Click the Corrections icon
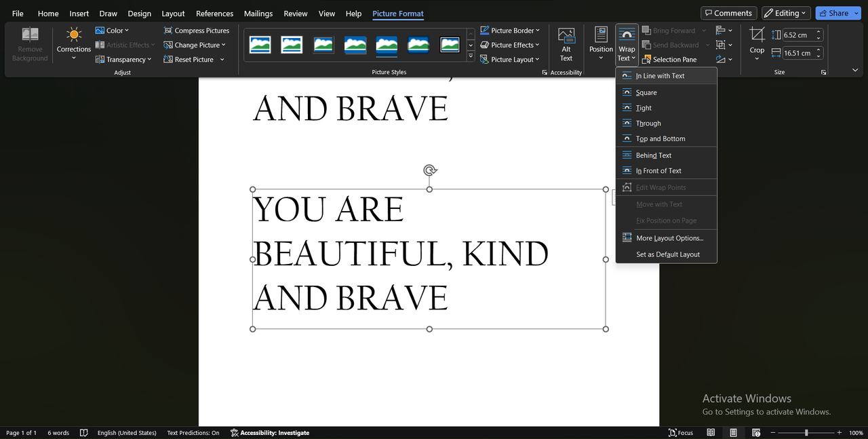Screen dimensions: 868x439 (74, 35)
